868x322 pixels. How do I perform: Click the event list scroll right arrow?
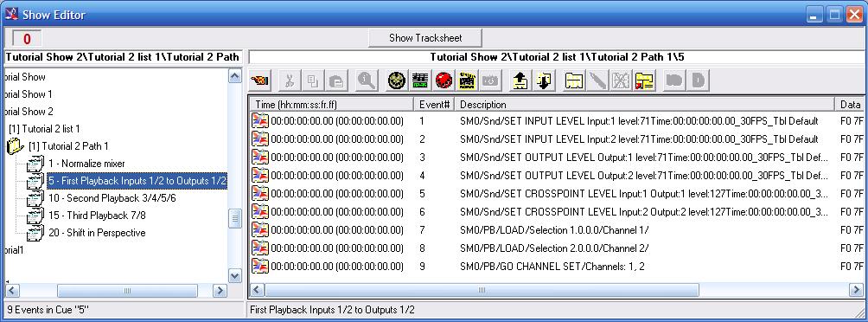[x=856, y=290]
